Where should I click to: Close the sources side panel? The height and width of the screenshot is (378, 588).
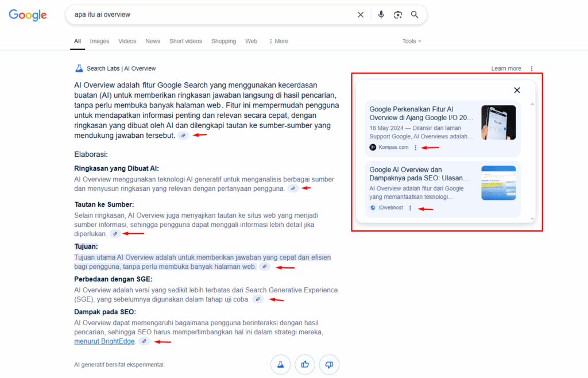(517, 90)
